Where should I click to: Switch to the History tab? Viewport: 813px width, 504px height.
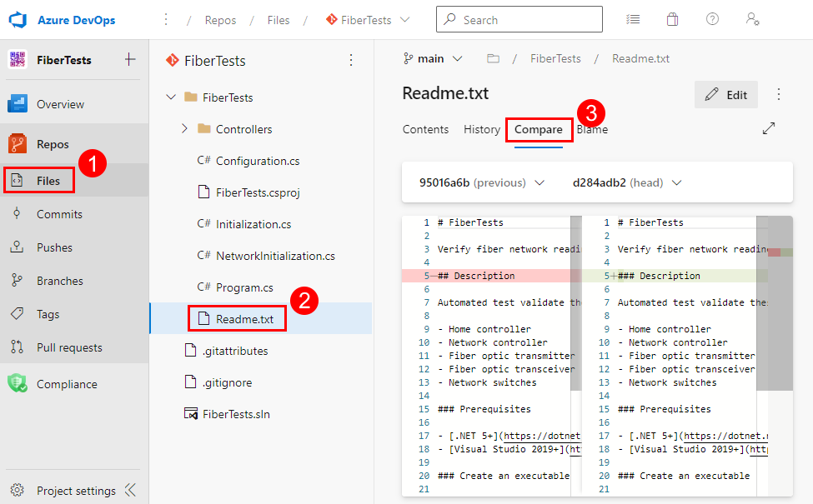[x=481, y=129]
